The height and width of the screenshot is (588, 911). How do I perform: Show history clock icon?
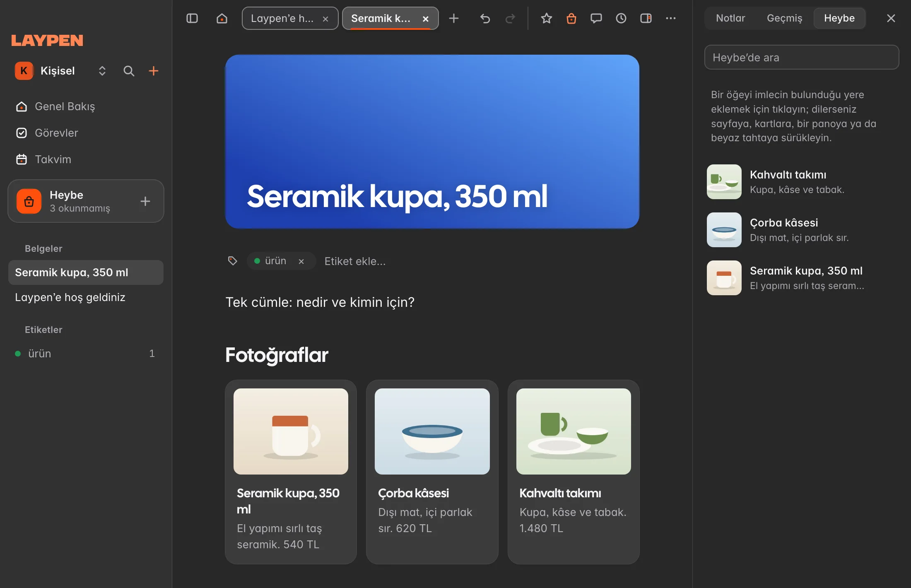coord(621,18)
